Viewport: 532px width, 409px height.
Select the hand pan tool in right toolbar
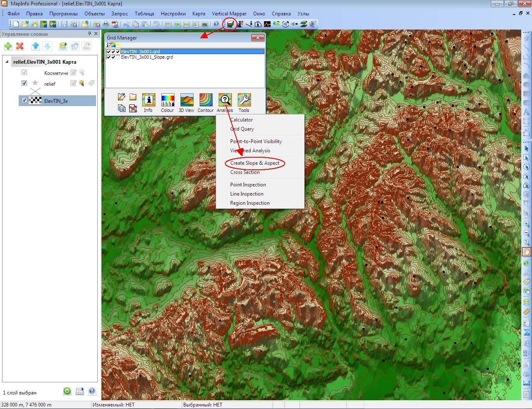click(x=527, y=251)
